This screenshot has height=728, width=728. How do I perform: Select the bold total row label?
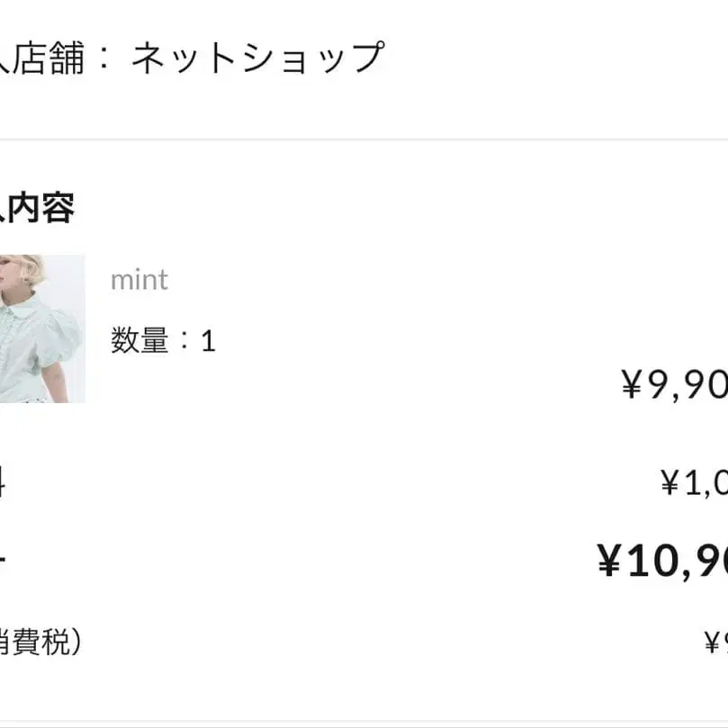(3, 562)
